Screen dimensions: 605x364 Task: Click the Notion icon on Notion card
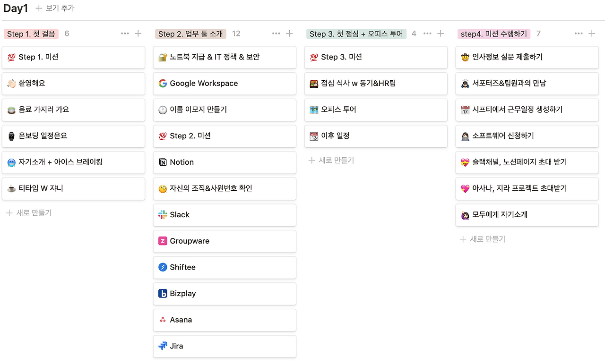point(163,162)
